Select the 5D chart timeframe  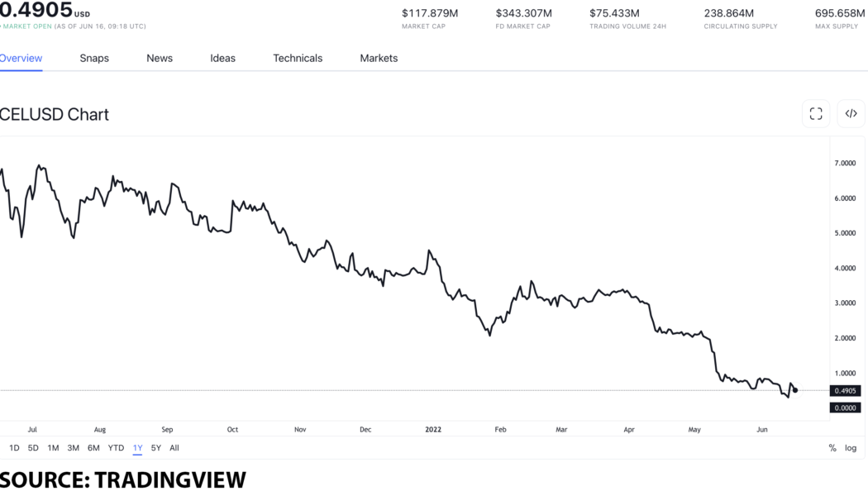pos(32,447)
